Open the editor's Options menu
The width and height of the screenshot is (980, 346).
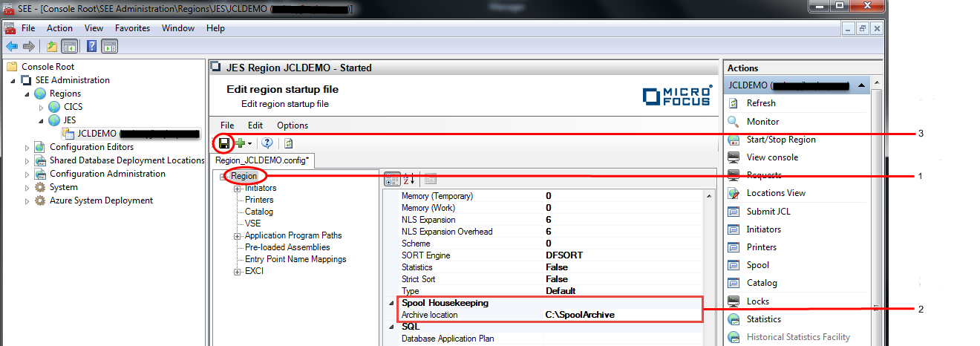pos(293,125)
